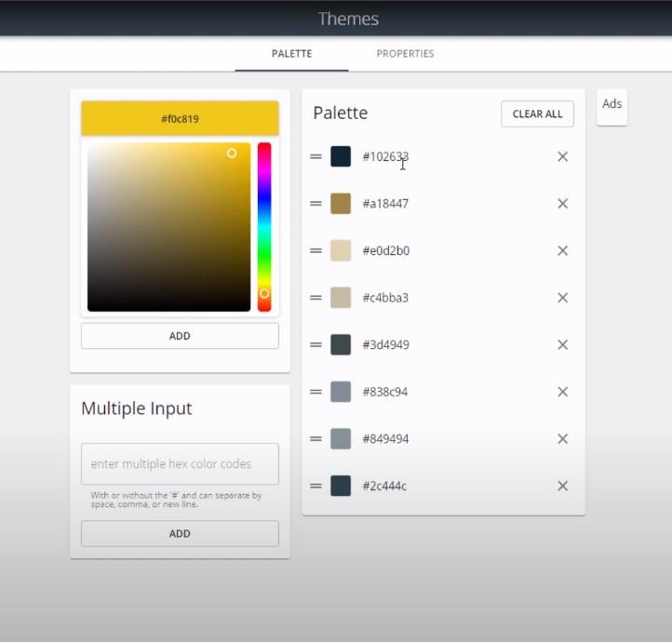Viewport: 672px width, 642px height.
Task: Click the hue slider's circular handle
Action: point(264,293)
